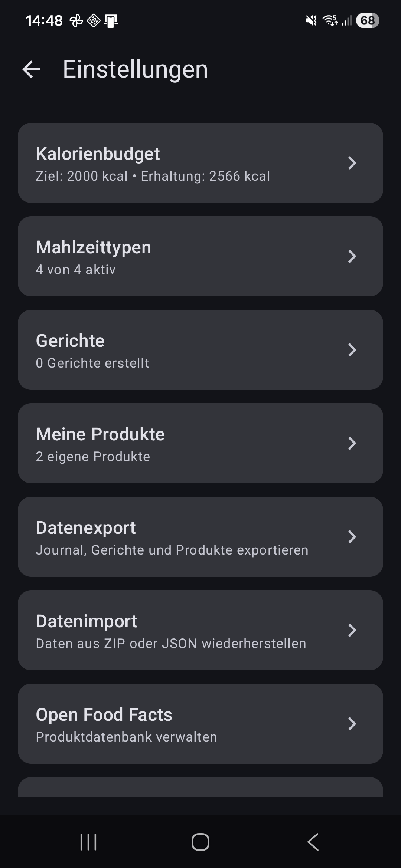Tap the chevron on Mahlzeittypen row
401x868 pixels.
click(352, 257)
